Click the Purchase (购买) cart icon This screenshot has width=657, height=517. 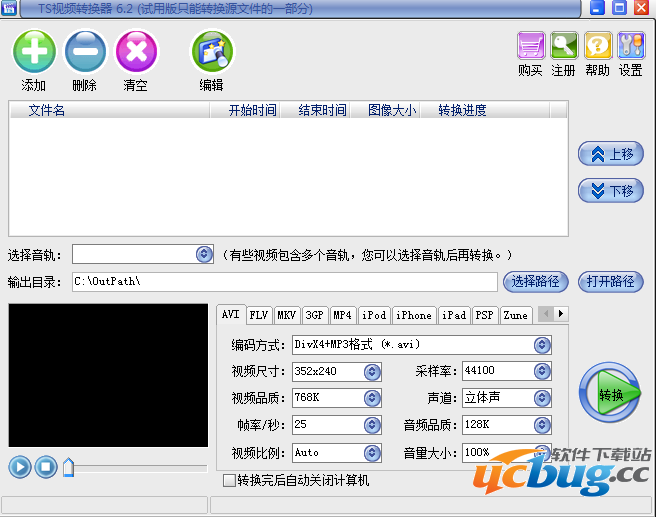pos(530,46)
